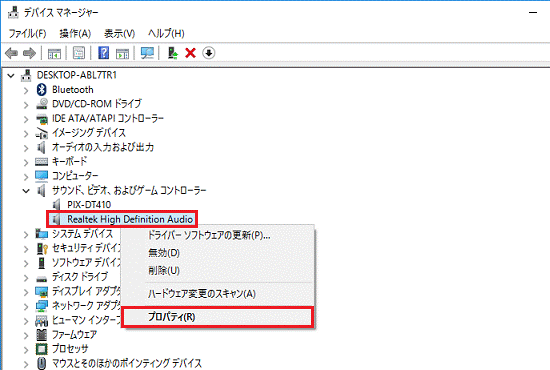
Task: Expand the キーボード category
Action: (x=26, y=162)
